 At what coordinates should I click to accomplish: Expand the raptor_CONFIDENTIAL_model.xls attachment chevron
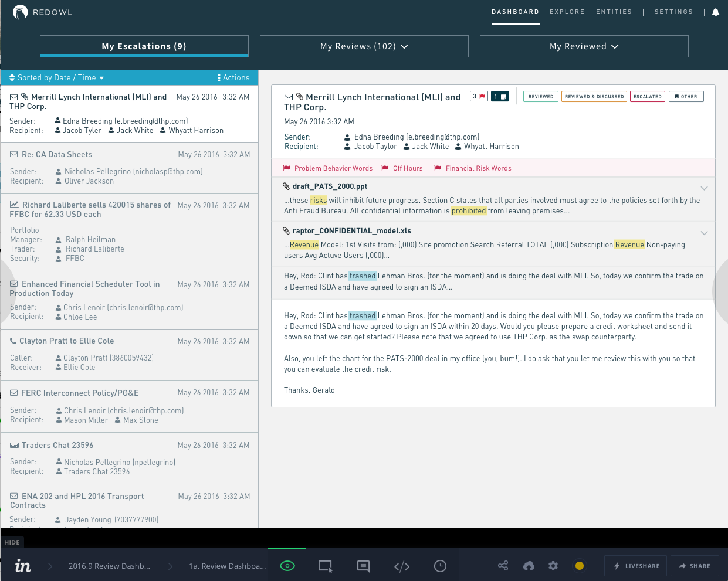(x=704, y=233)
